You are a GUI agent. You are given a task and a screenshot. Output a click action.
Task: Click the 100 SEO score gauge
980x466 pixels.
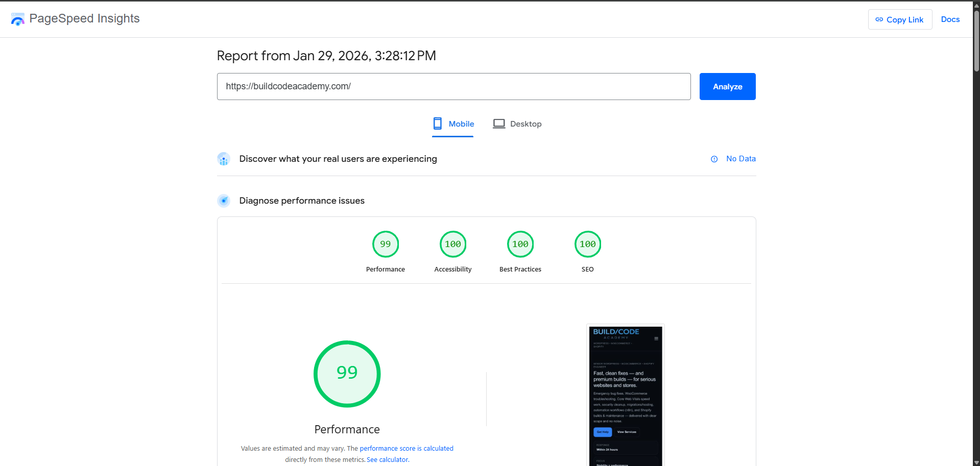click(587, 244)
